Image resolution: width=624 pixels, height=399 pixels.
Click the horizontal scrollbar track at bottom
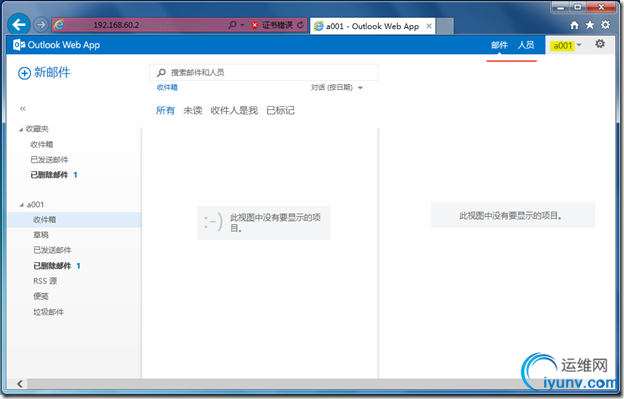tap(275, 384)
